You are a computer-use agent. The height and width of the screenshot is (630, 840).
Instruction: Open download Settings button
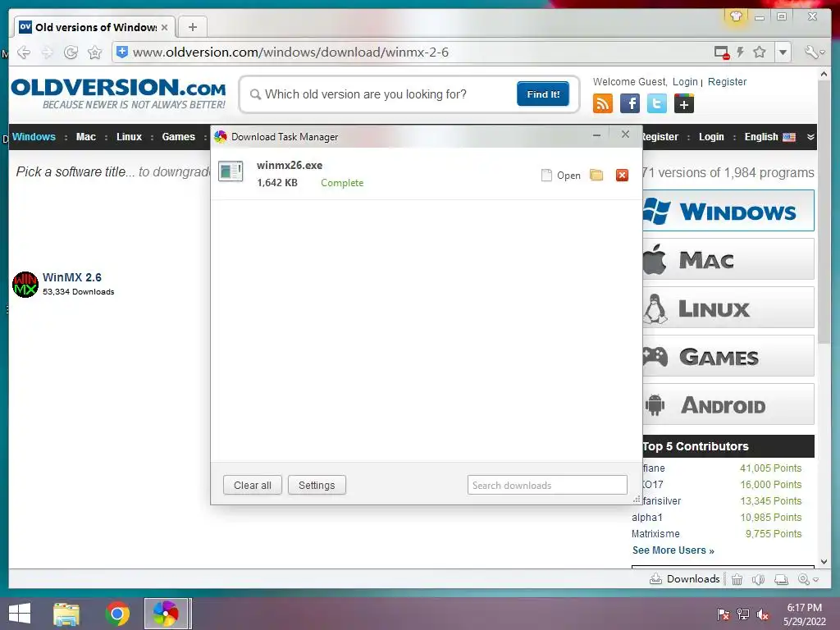317,485
